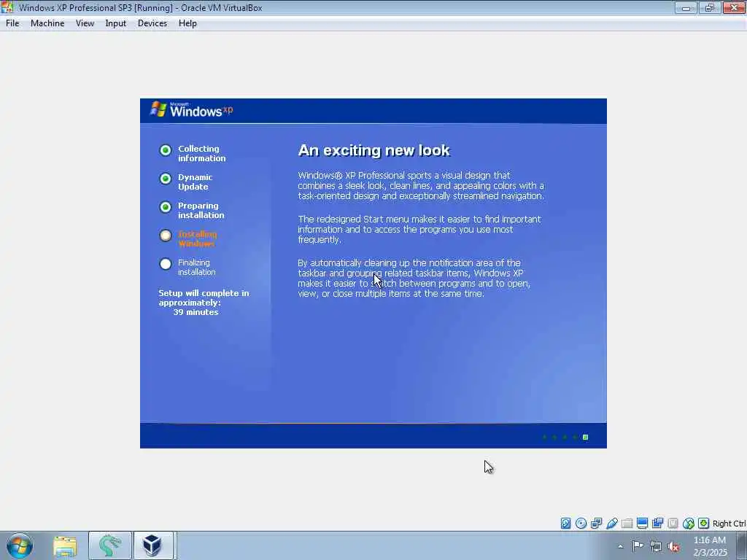Click the Collecting information step indicator
The height and width of the screenshot is (560, 747).
tap(166, 150)
